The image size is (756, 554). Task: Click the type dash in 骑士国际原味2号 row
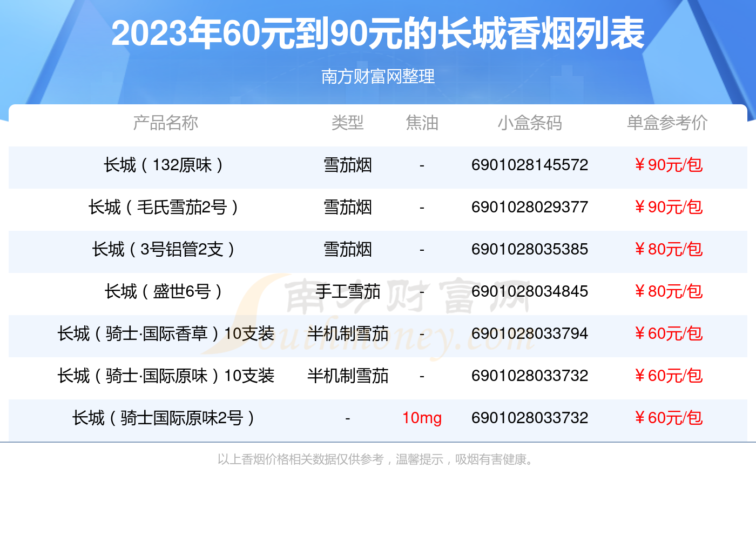click(348, 418)
